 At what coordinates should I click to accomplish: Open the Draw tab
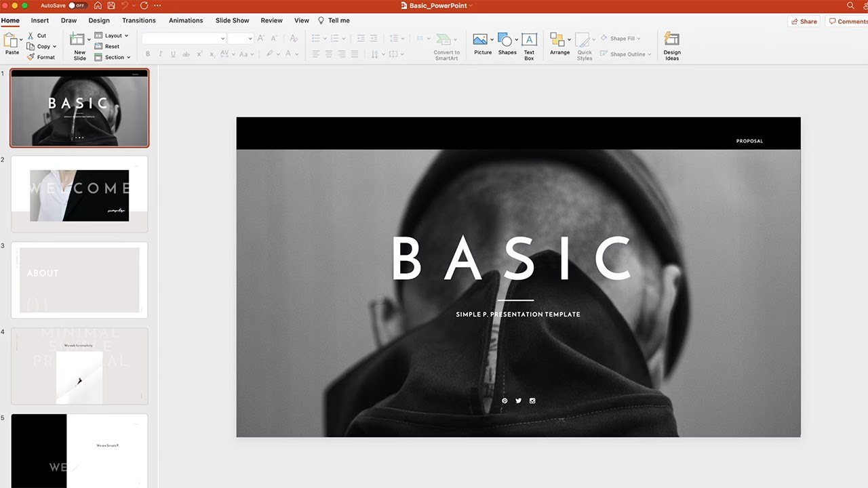pyautogui.click(x=68, y=20)
